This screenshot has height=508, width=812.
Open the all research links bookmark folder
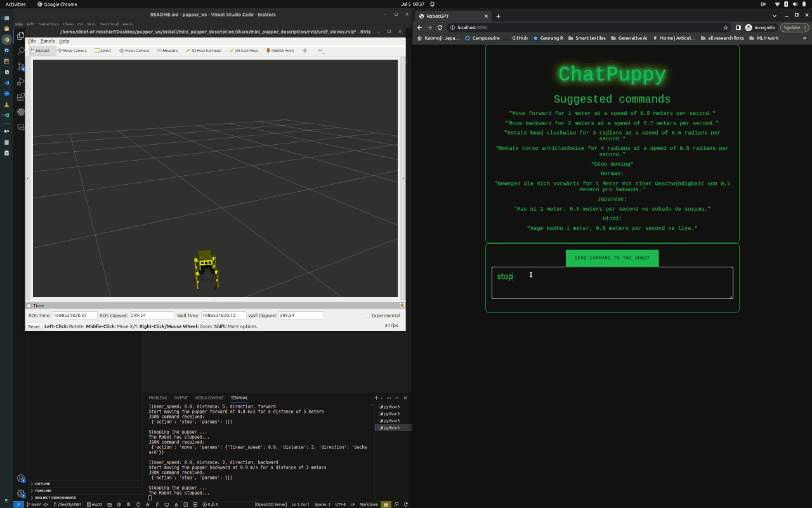click(x=722, y=38)
